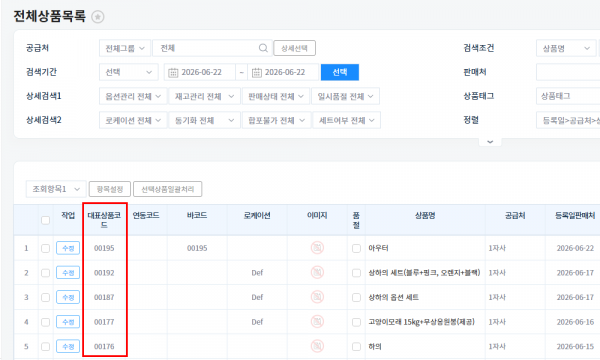Click 수정 button for product 00176
Image resolution: width=600 pixels, height=360 pixels.
68,346
